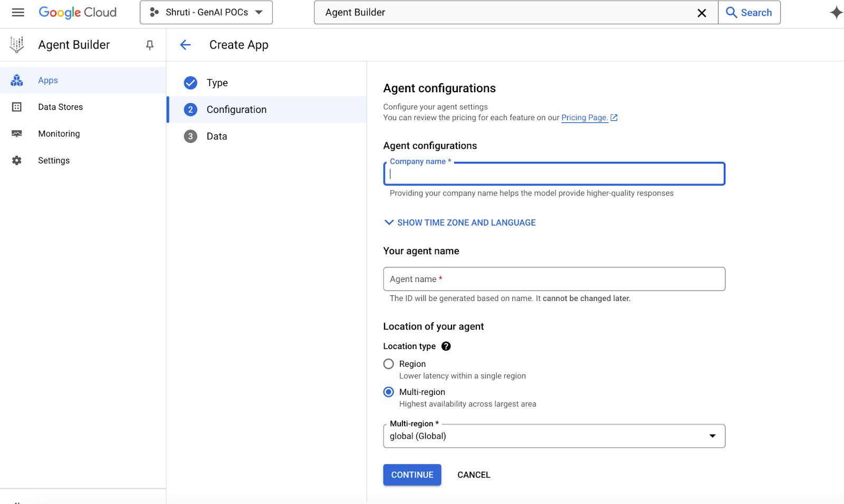Click the Monitoring chart icon
This screenshot has width=844, height=504.
click(x=17, y=134)
